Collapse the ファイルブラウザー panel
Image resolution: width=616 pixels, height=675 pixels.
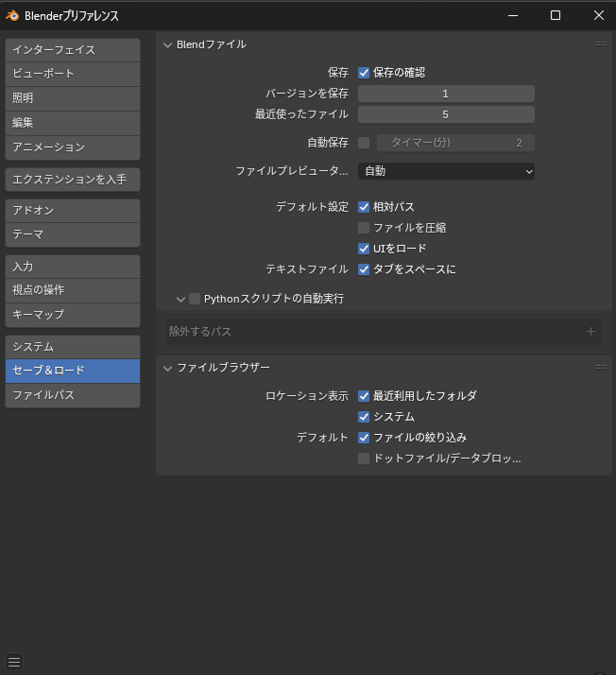[x=168, y=367]
